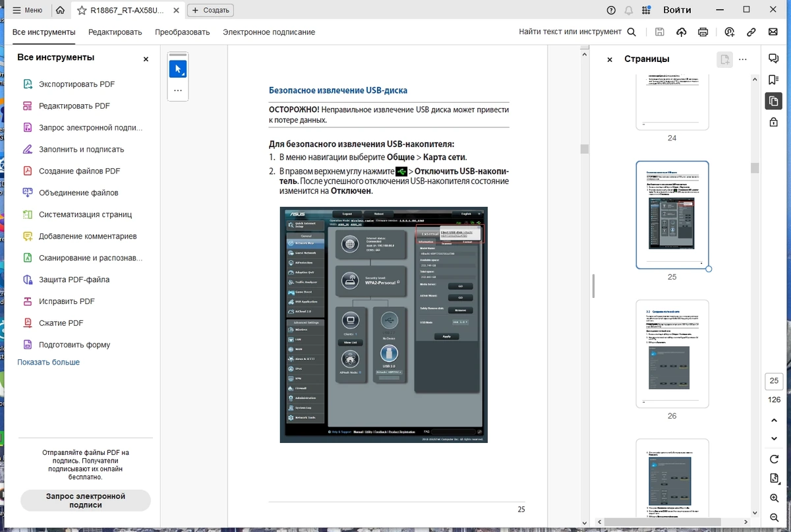Edit the current page number 25 field
The image size is (791, 532).
774,381
